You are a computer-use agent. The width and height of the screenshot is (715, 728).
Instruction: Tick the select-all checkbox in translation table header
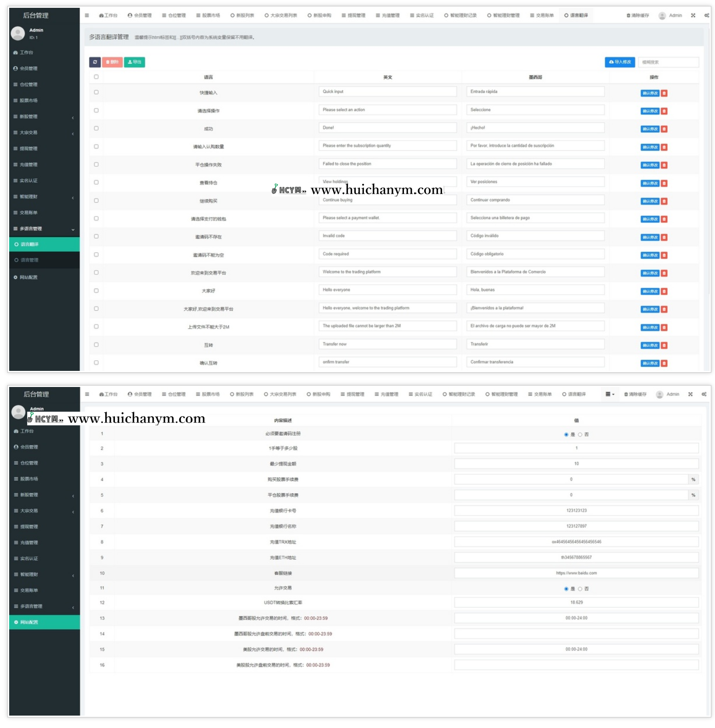click(96, 77)
